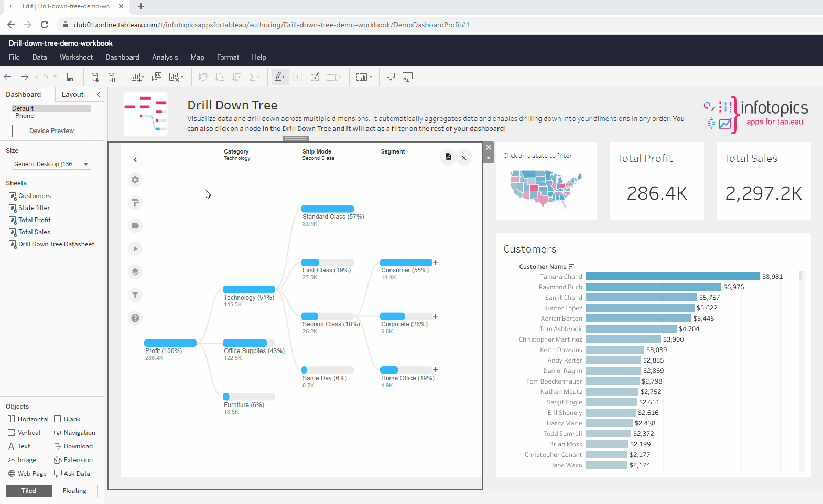Toggle sort on Customer Name header
The width and height of the screenshot is (823, 504).
pyautogui.click(x=571, y=266)
